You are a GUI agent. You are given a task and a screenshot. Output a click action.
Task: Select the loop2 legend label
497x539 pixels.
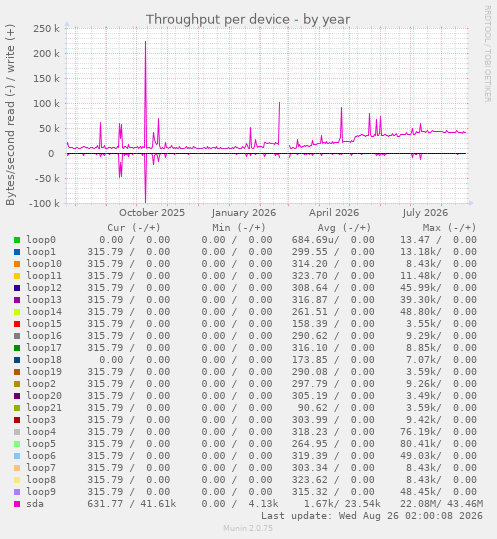[x=41, y=384]
